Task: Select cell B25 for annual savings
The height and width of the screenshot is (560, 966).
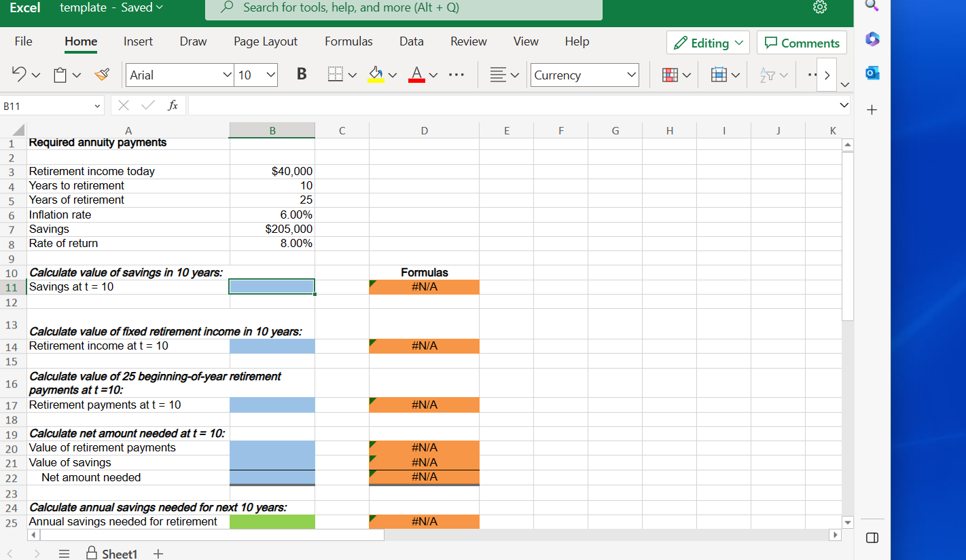Action: 272,521
